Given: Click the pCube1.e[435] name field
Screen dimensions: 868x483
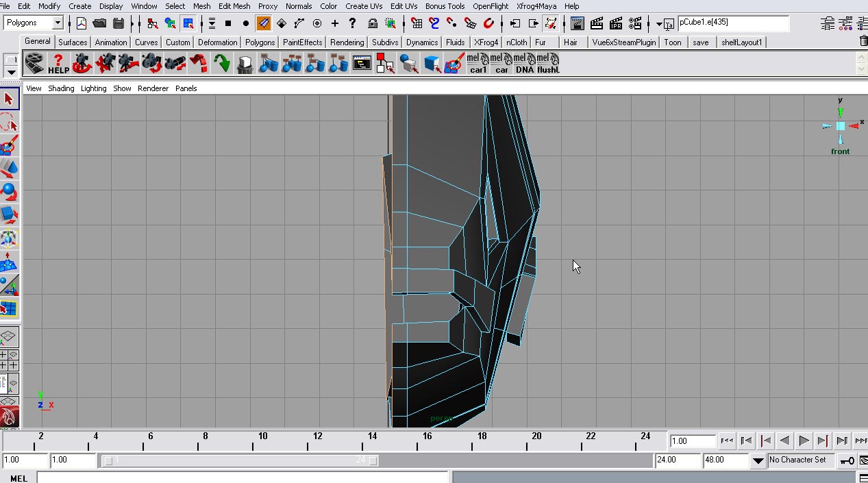Looking at the screenshot, I should 734,23.
